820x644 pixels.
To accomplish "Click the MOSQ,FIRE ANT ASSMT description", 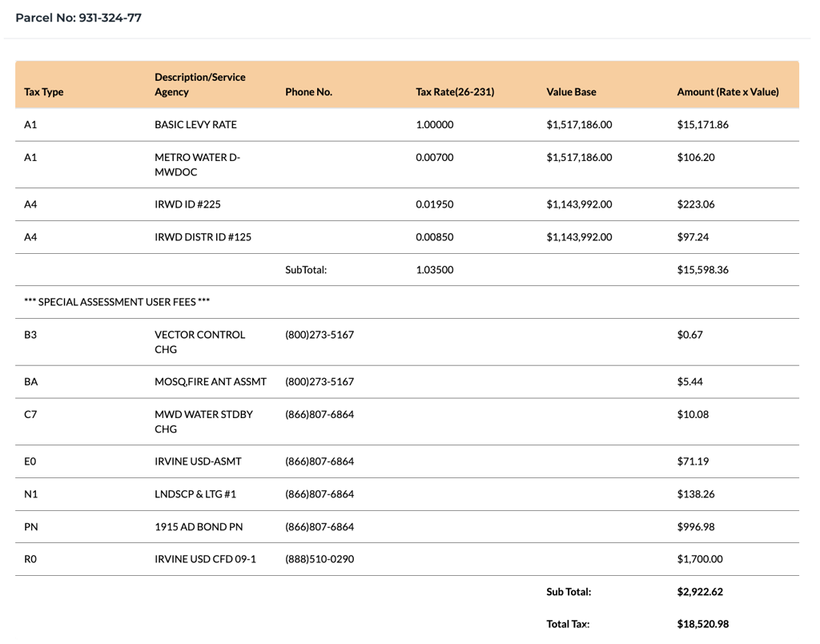I will 211,382.
